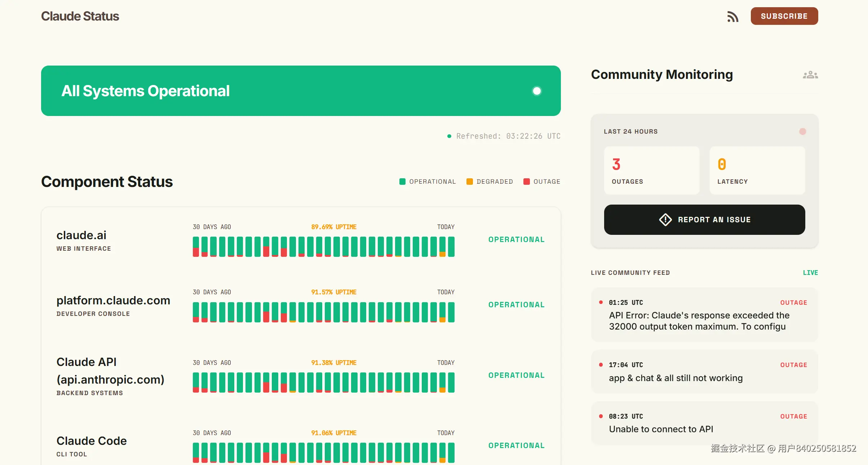The image size is (868, 465).
Task: Click pink indicator dot in Last 24 Hours
Action: 802,131
